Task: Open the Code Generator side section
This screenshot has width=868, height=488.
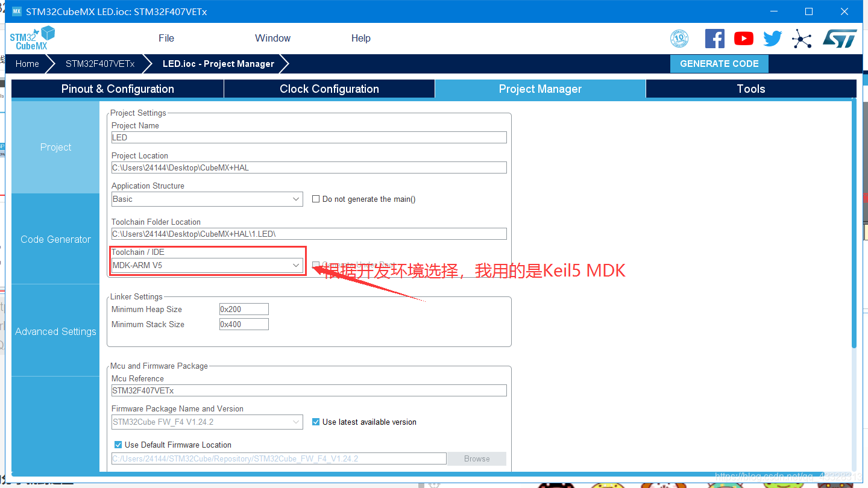Action: [55, 239]
